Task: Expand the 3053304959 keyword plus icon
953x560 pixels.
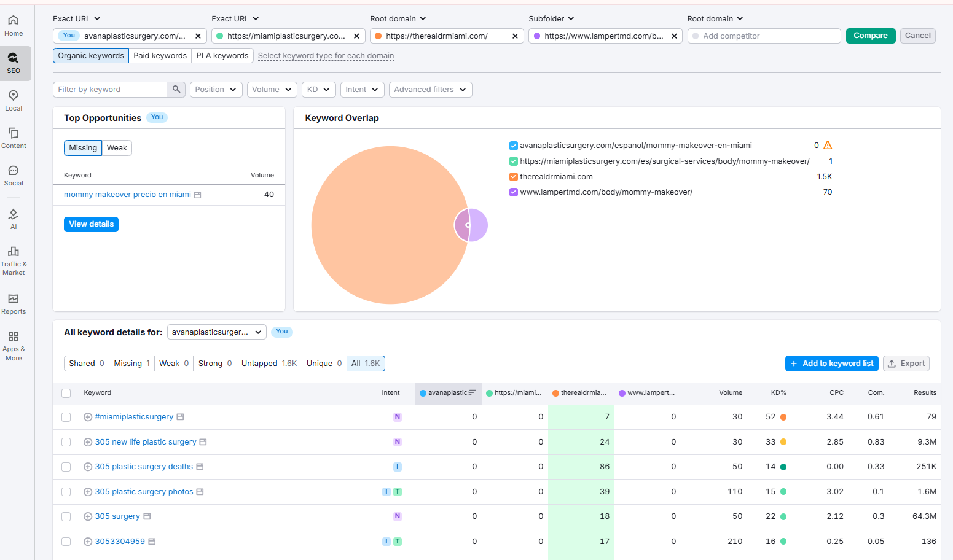Action: (88, 542)
